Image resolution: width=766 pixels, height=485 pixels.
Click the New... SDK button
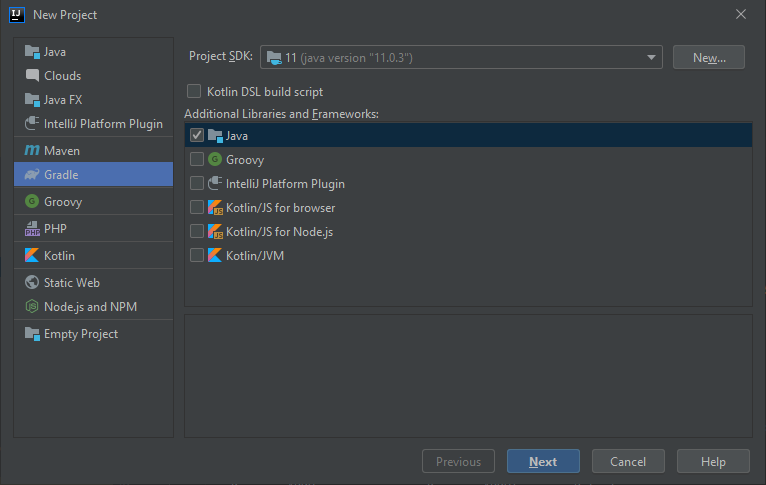click(708, 57)
